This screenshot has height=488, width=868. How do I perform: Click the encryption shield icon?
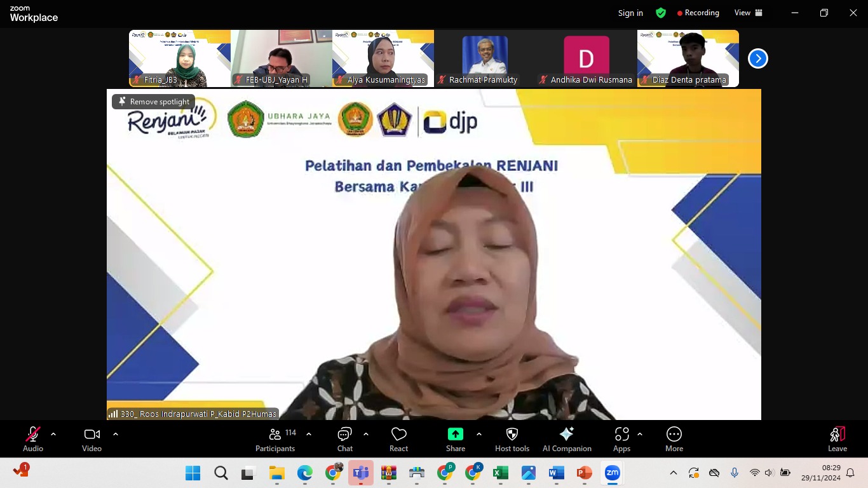click(x=661, y=13)
